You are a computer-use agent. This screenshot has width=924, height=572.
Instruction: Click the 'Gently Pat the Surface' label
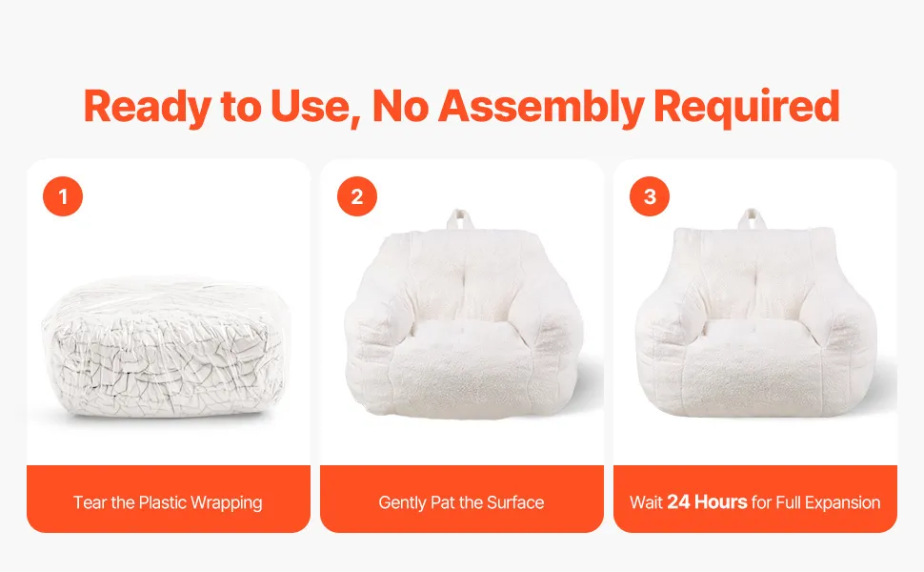[461, 502]
